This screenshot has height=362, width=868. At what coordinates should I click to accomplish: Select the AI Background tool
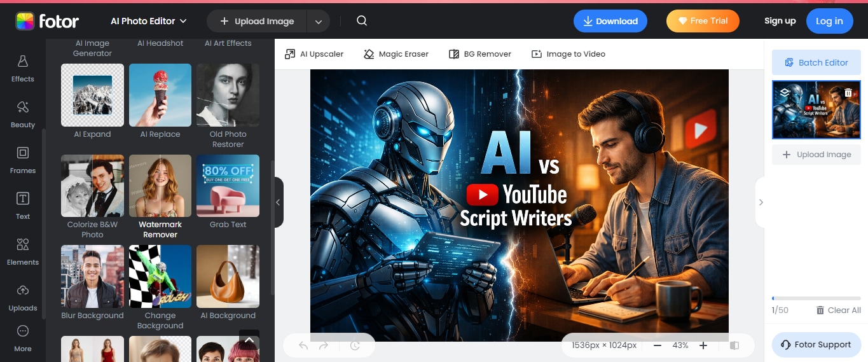coord(228,282)
